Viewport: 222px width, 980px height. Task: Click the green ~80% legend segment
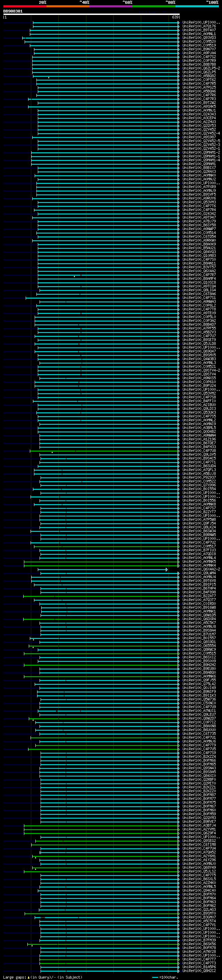pyautogui.click(x=154, y=6)
